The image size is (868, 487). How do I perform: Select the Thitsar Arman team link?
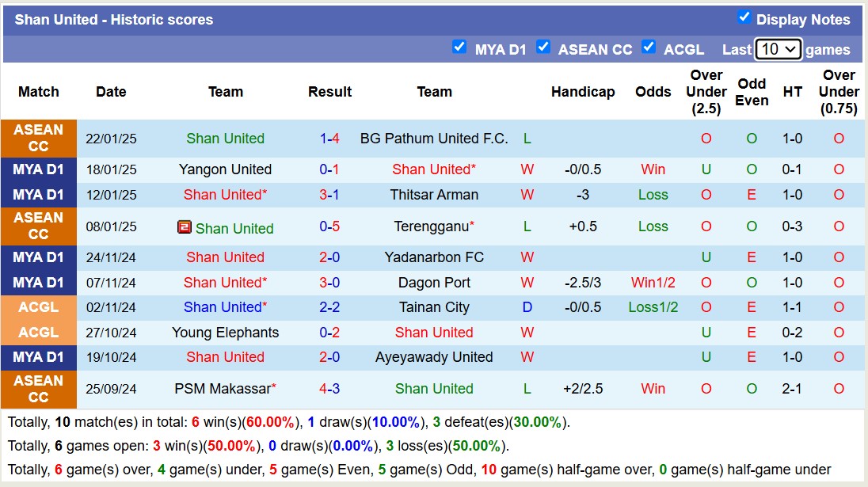click(434, 195)
